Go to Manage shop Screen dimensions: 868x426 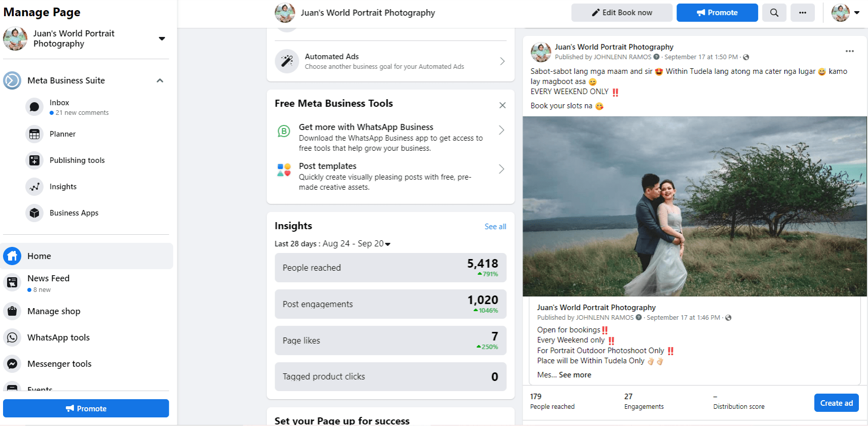(x=54, y=311)
